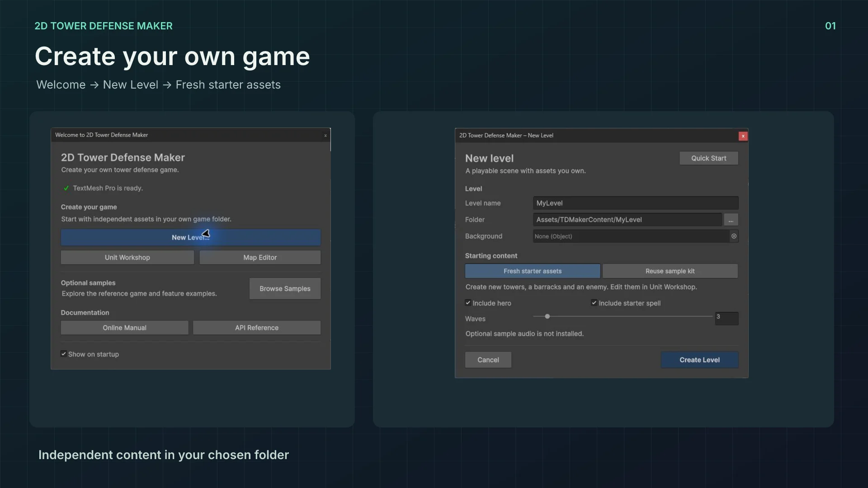
Task: Click the Waves number field
Action: coord(726,318)
